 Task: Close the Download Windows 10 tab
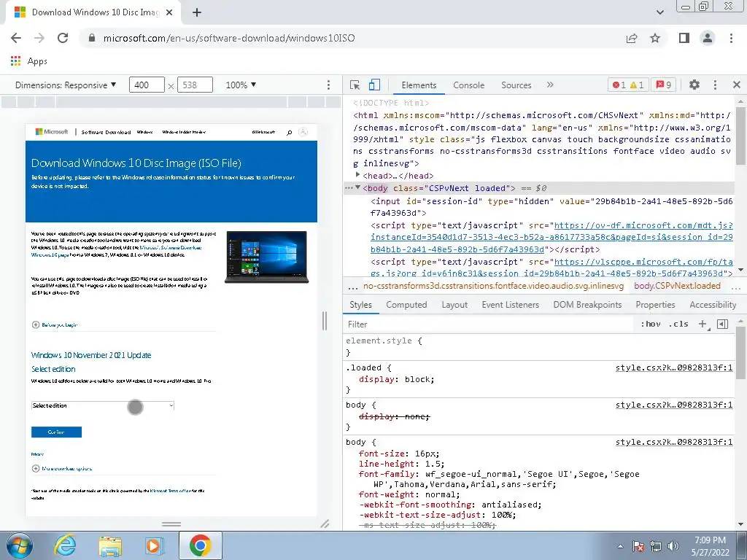[169, 12]
